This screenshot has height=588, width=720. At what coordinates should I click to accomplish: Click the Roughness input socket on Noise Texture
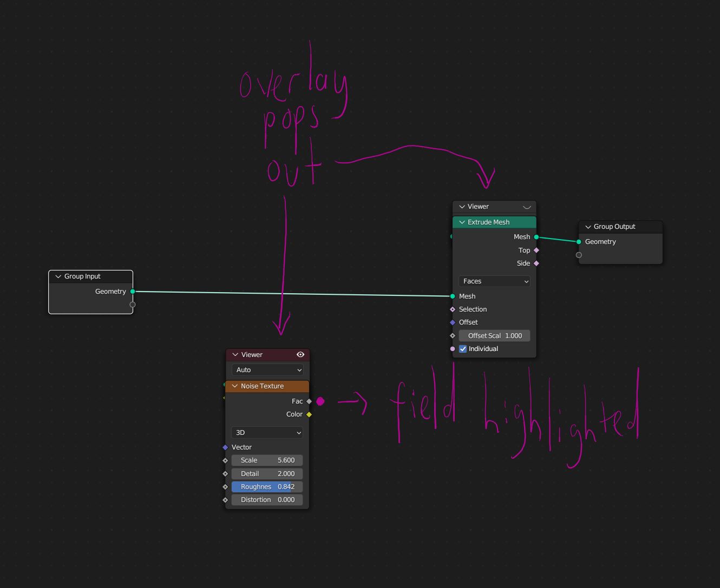[225, 487]
